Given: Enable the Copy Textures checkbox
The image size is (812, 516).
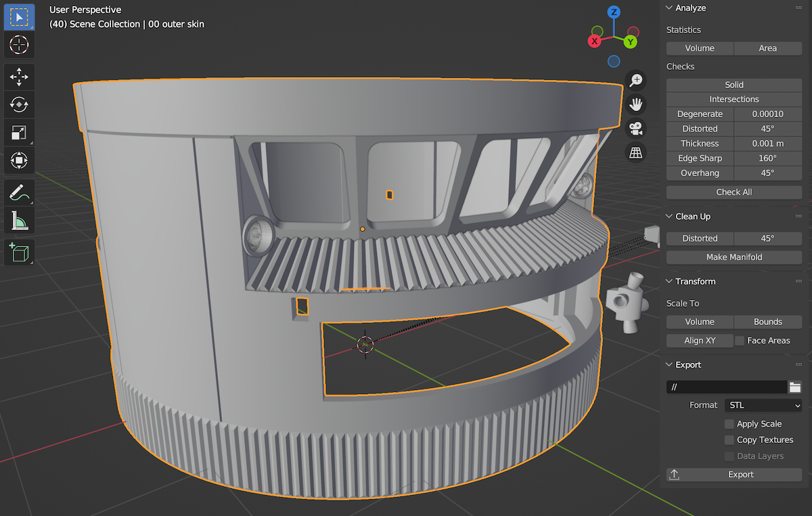Looking at the screenshot, I should [x=729, y=440].
